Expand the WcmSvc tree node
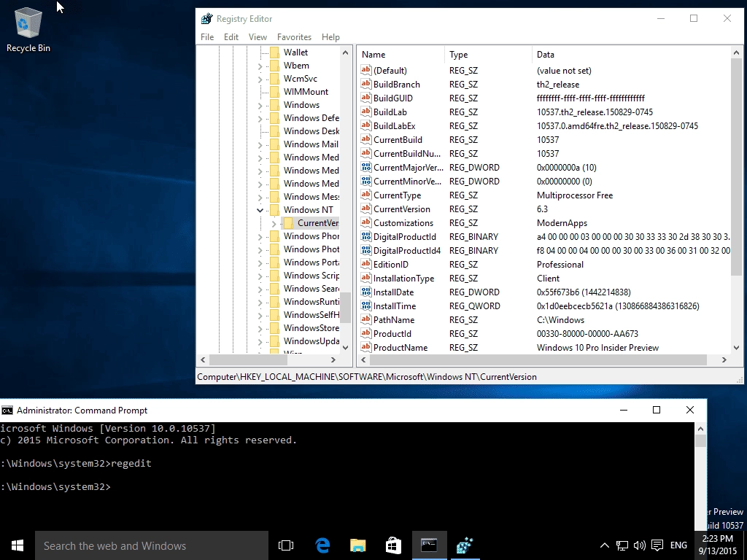 (x=260, y=79)
